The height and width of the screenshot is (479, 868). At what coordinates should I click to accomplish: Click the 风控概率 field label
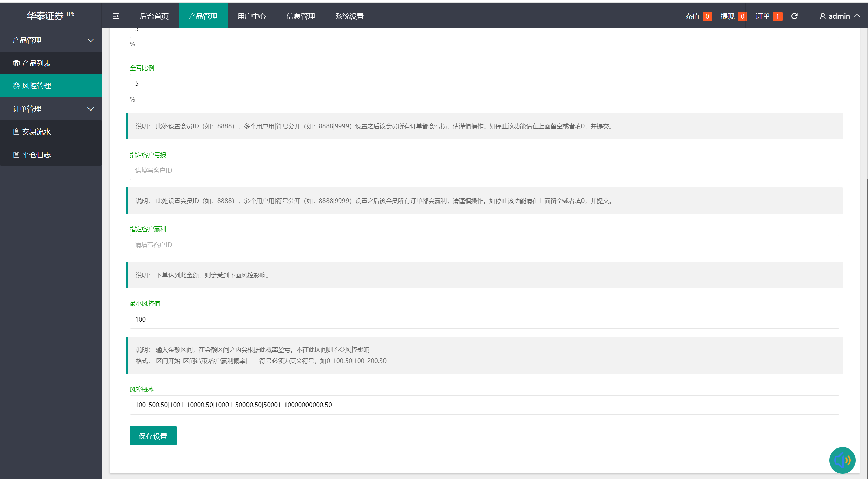142,389
